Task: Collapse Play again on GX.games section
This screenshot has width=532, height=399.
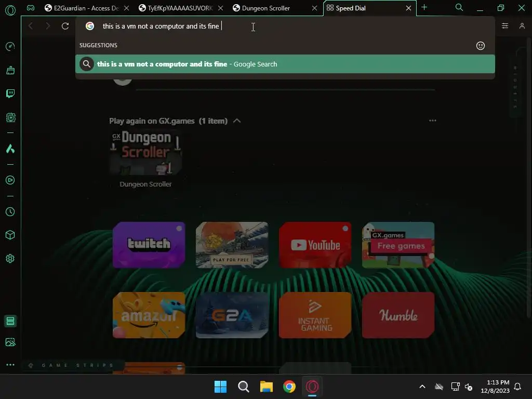Action: click(x=237, y=121)
